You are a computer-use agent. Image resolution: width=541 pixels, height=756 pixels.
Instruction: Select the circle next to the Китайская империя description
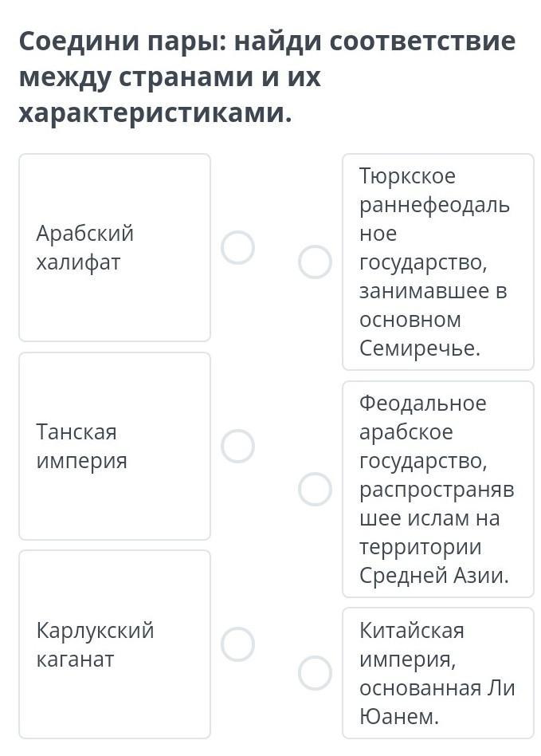coord(315,672)
